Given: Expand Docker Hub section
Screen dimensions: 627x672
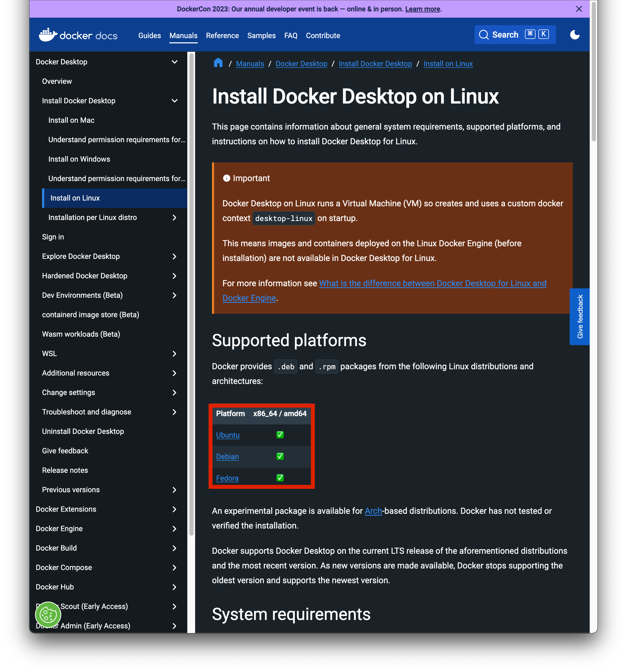Looking at the screenshot, I should pyautogui.click(x=175, y=587).
